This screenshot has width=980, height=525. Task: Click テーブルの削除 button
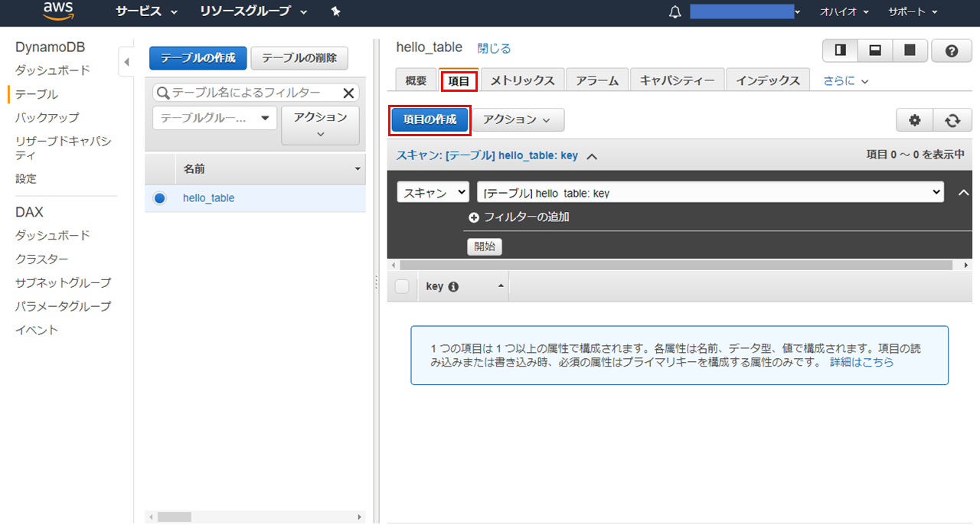point(299,58)
